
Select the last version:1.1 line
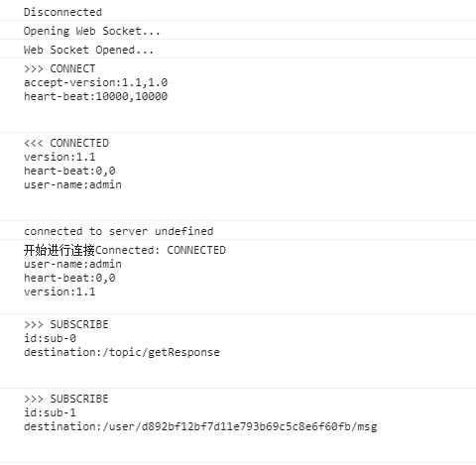point(59,291)
